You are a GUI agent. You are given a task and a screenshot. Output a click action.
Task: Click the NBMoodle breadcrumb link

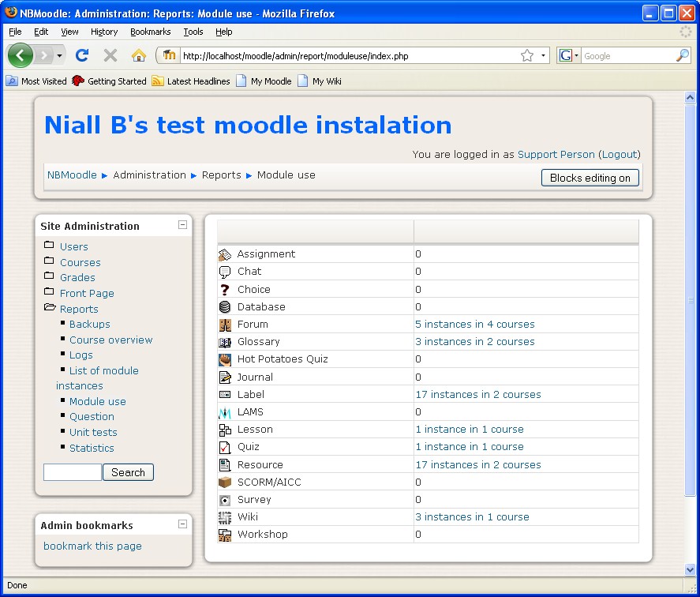point(72,175)
